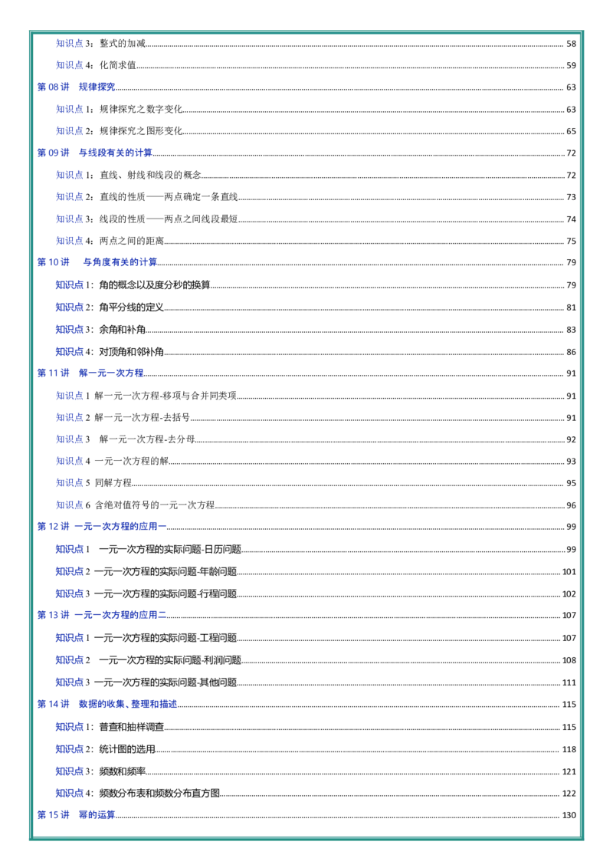The image size is (613, 868).
Task: Jump to chapter "第10讲 与角度有关的计算"
Action: coord(306,261)
